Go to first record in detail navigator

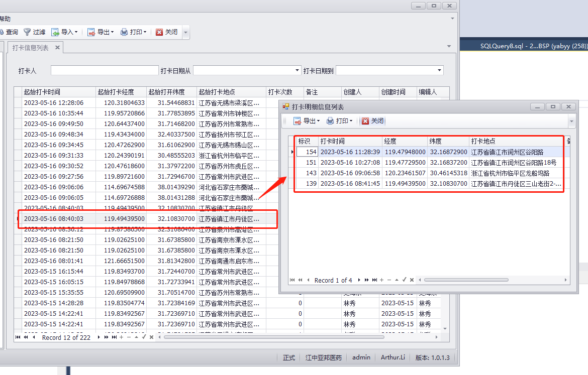coord(292,280)
